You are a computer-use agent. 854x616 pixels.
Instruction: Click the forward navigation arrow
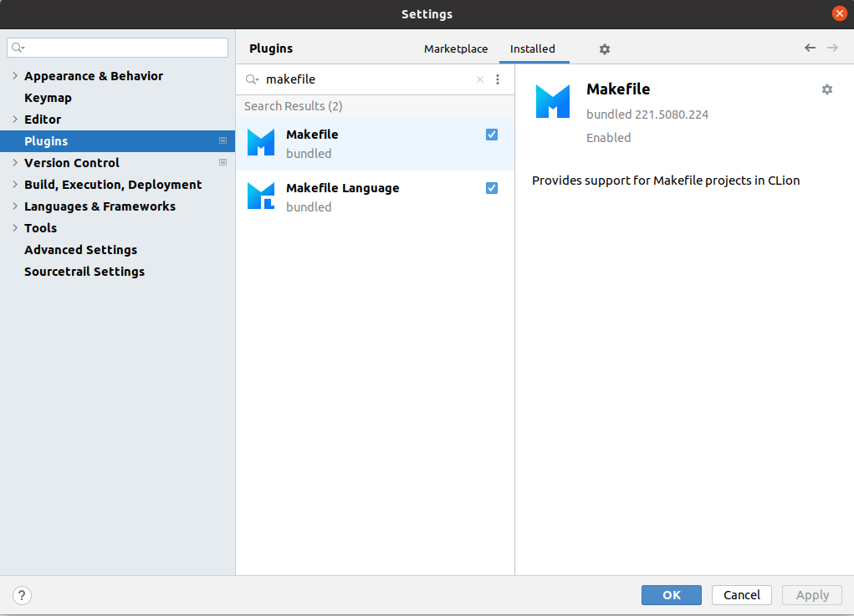click(x=832, y=48)
